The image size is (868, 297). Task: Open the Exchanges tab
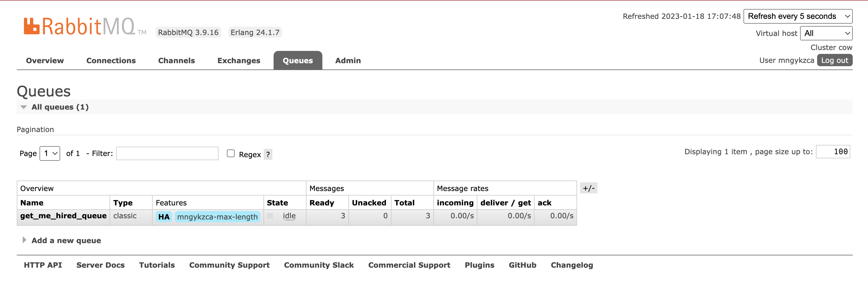point(239,61)
